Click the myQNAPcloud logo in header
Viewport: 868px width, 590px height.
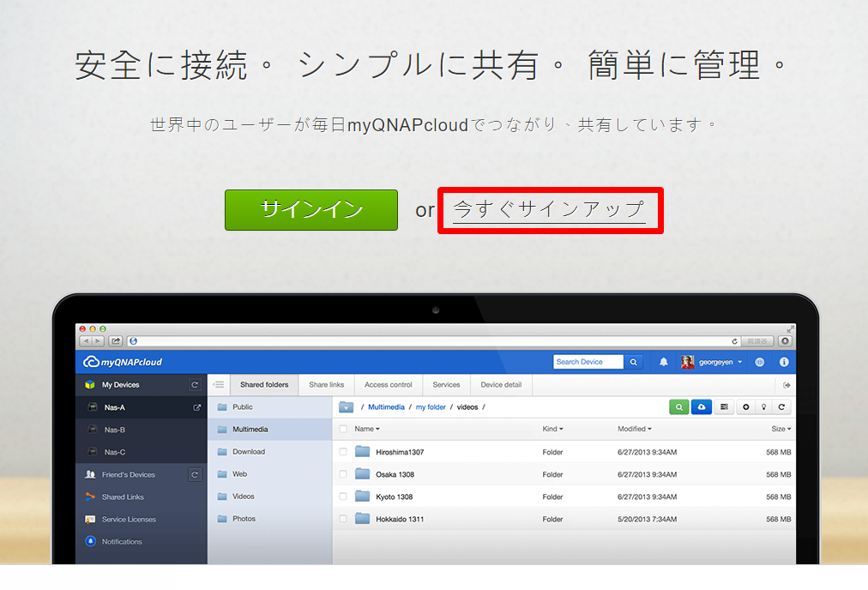click(x=123, y=362)
